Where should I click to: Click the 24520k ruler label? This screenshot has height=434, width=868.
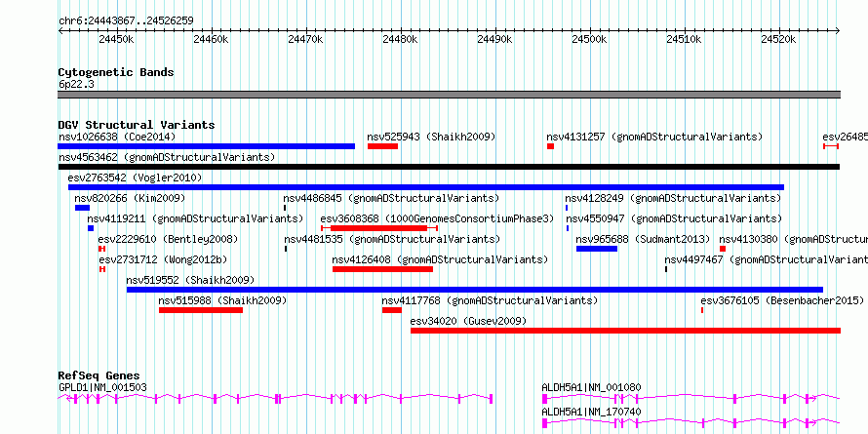click(x=779, y=39)
